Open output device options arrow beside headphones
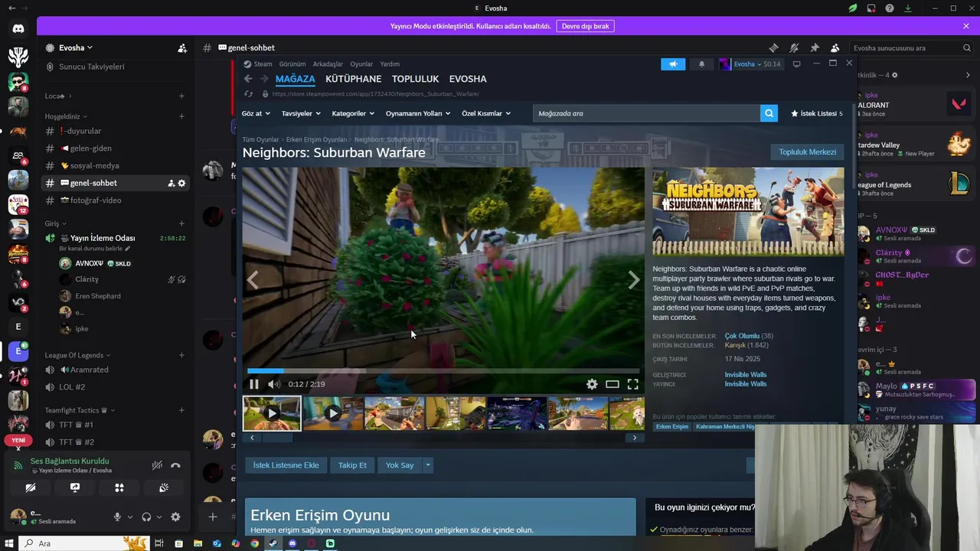Image resolution: width=980 pixels, height=551 pixels. coord(159,517)
